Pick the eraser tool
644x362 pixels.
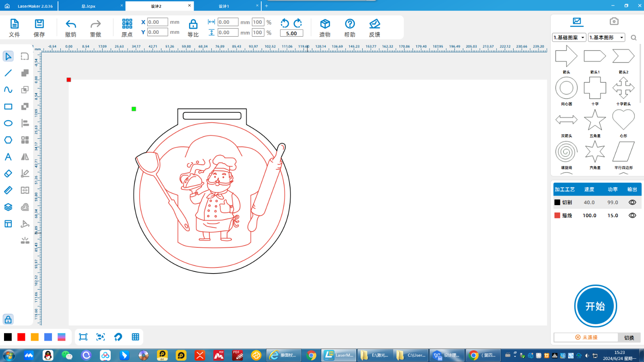pyautogui.click(x=8, y=173)
